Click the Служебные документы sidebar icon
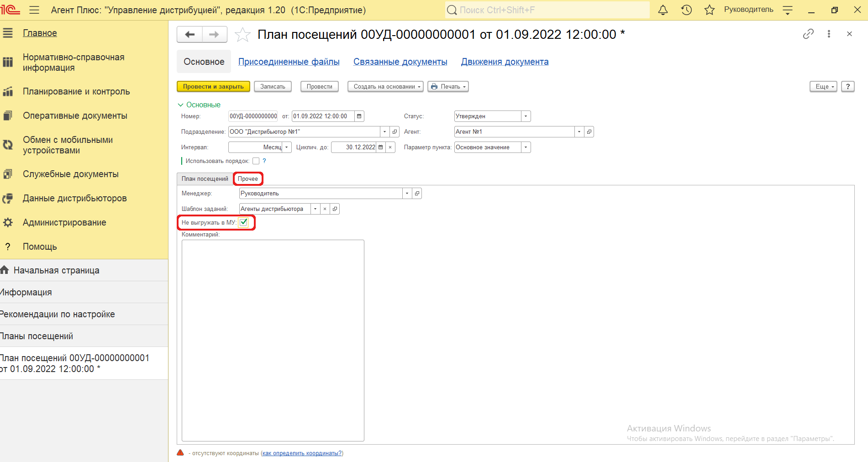 [x=8, y=174]
